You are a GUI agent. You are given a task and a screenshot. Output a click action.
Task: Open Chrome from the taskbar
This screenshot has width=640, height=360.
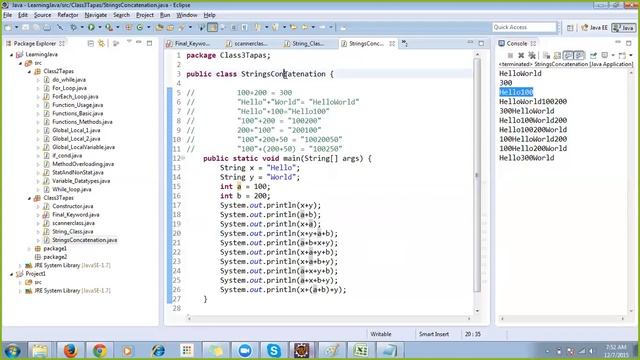[x=99, y=350]
